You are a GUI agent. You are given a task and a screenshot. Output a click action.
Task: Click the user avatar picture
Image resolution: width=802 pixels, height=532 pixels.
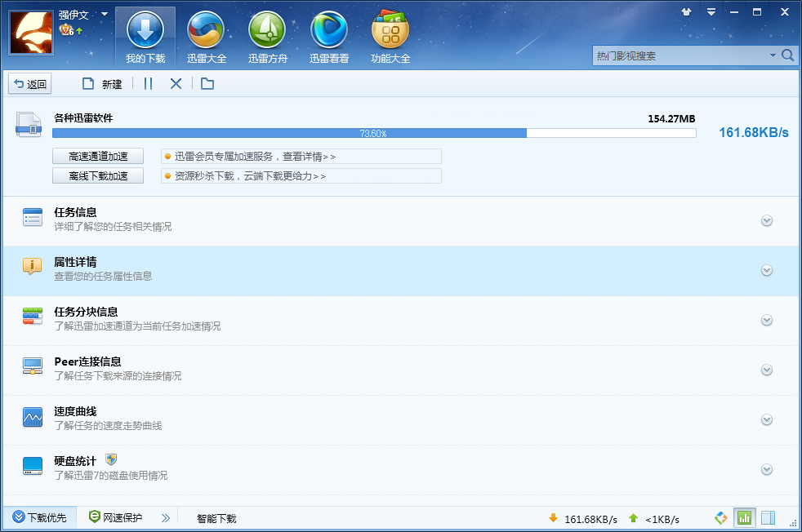point(31,32)
